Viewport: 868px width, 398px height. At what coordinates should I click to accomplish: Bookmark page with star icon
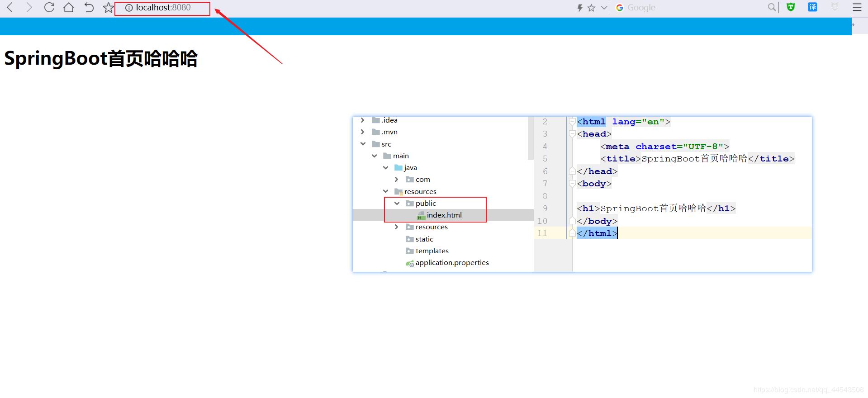(x=108, y=8)
